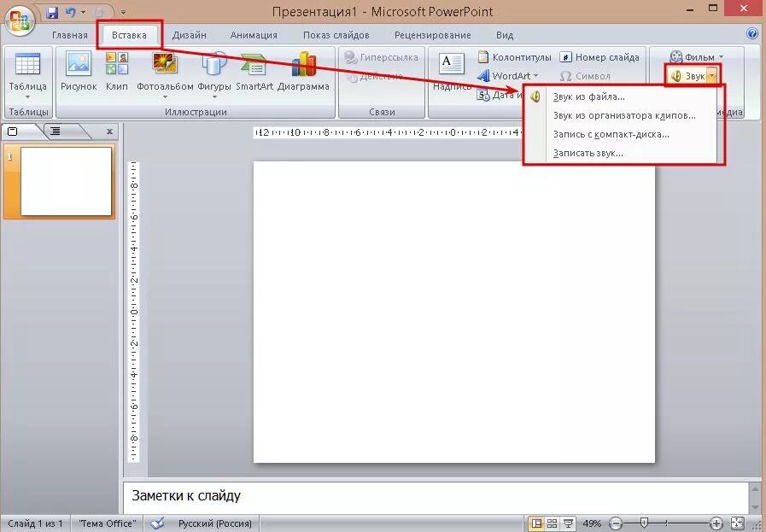Open the Вид tab
The height and width of the screenshot is (532, 766).
pos(505,35)
